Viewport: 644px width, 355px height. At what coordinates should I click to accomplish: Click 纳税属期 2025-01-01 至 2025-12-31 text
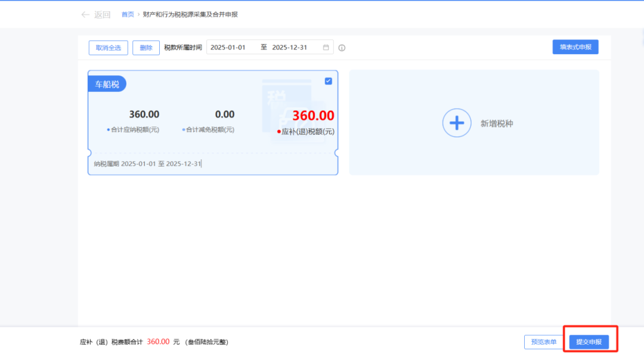[x=147, y=163]
